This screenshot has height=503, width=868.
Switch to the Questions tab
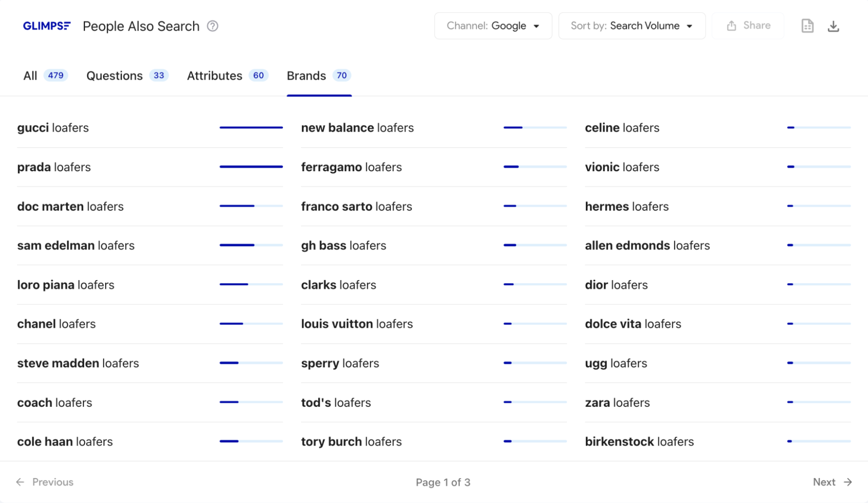pyautogui.click(x=127, y=75)
